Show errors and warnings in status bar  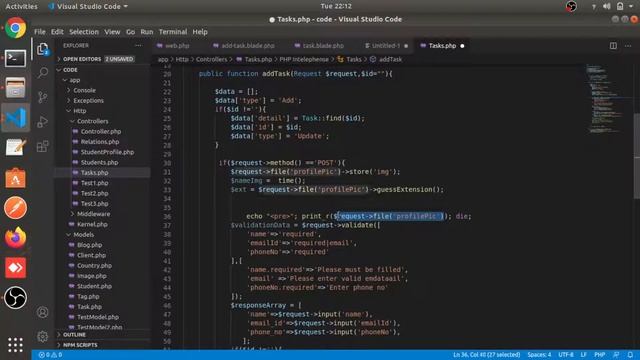click(x=50, y=355)
